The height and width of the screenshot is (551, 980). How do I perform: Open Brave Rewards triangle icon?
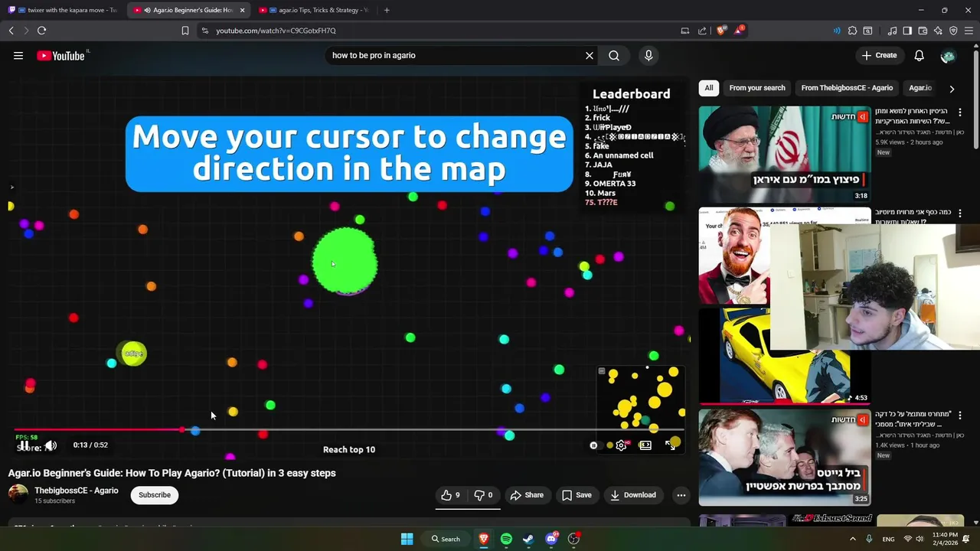[738, 31]
